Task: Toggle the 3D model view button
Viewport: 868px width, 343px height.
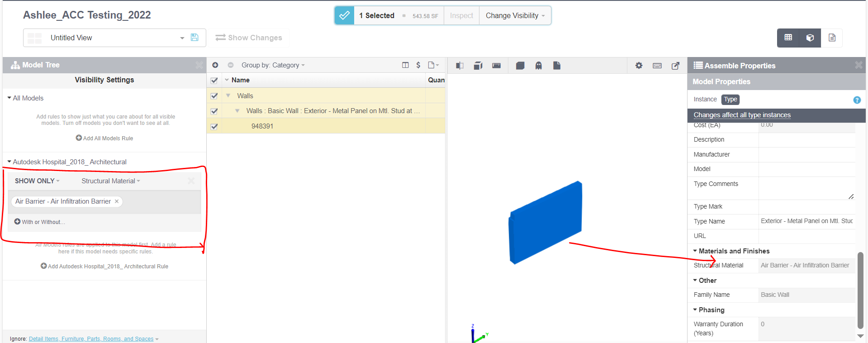Action: [x=810, y=38]
